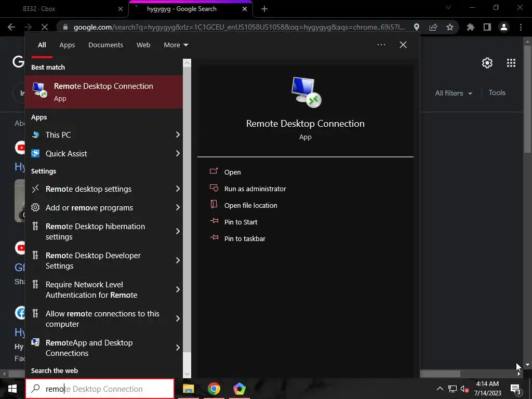Click the Tools button in Google
This screenshot has width=532, height=399.
click(x=497, y=92)
